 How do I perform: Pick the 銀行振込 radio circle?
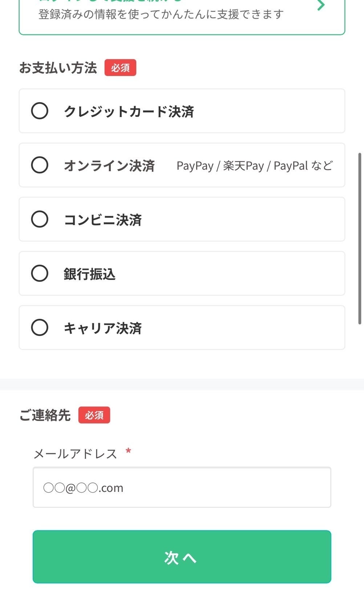point(40,273)
